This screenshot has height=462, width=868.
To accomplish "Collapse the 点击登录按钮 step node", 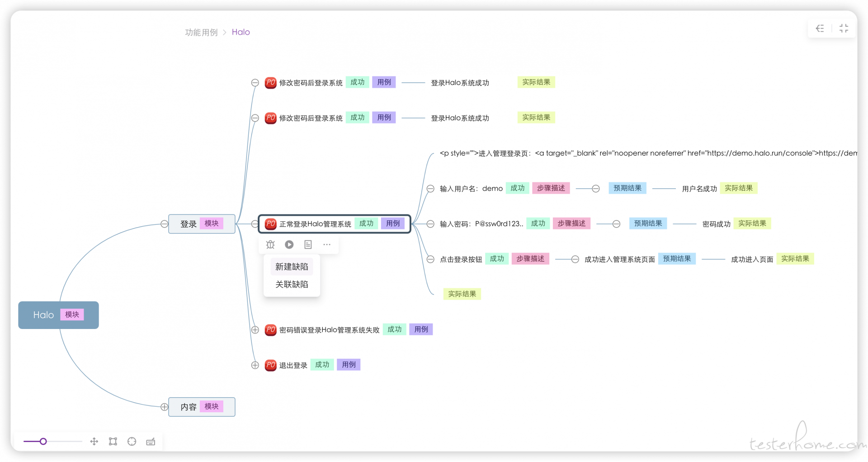I will tap(430, 259).
